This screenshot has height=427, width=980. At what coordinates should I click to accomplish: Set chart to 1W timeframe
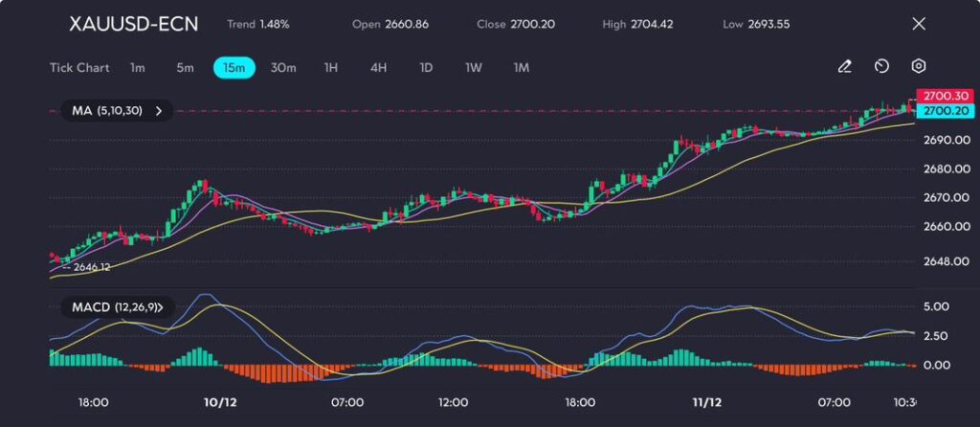pos(474,68)
